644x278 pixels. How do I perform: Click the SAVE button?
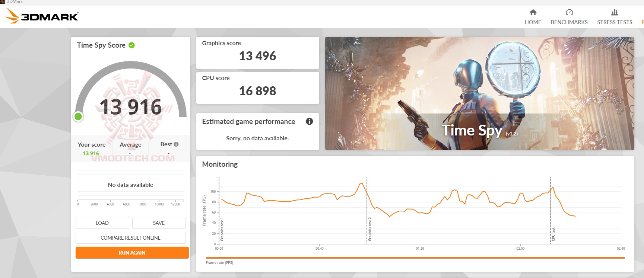(x=159, y=223)
